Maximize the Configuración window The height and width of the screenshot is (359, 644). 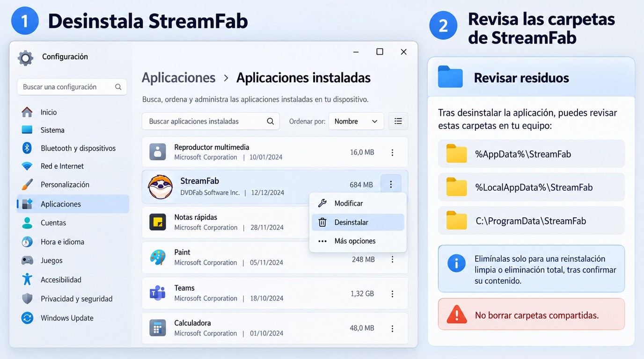(380, 51)
